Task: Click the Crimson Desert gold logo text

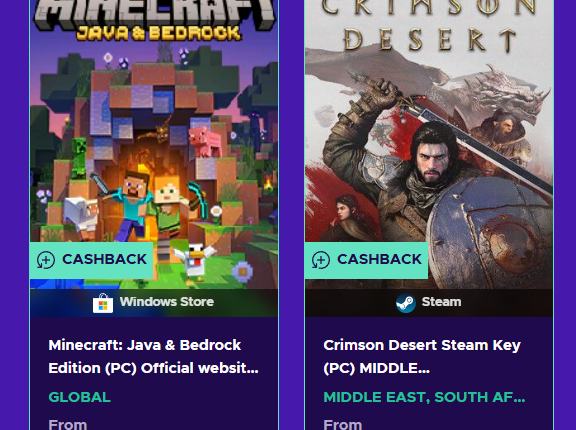Action: 428,25
